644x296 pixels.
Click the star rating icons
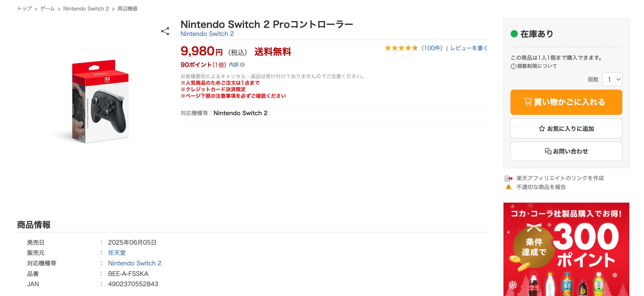[401, 48]
